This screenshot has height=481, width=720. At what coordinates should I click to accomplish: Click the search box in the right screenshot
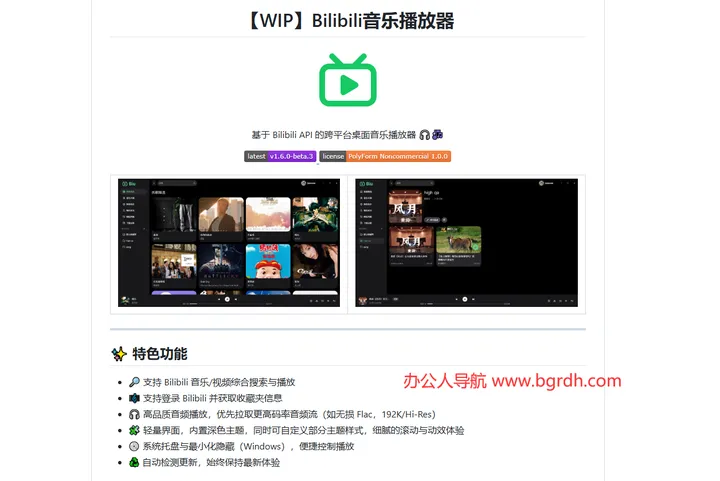415,183
